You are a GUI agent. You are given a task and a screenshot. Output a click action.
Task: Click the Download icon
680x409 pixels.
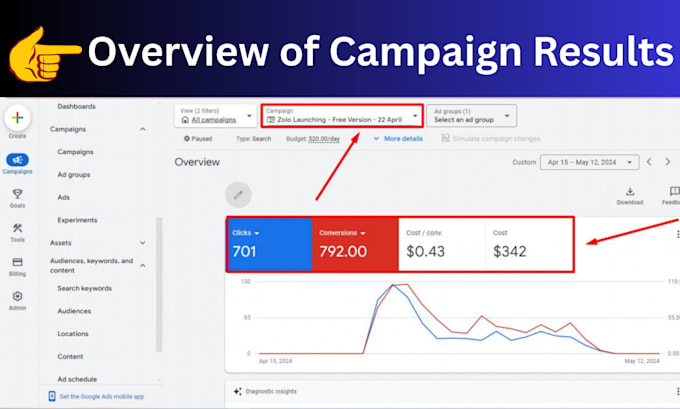(630, 191)
